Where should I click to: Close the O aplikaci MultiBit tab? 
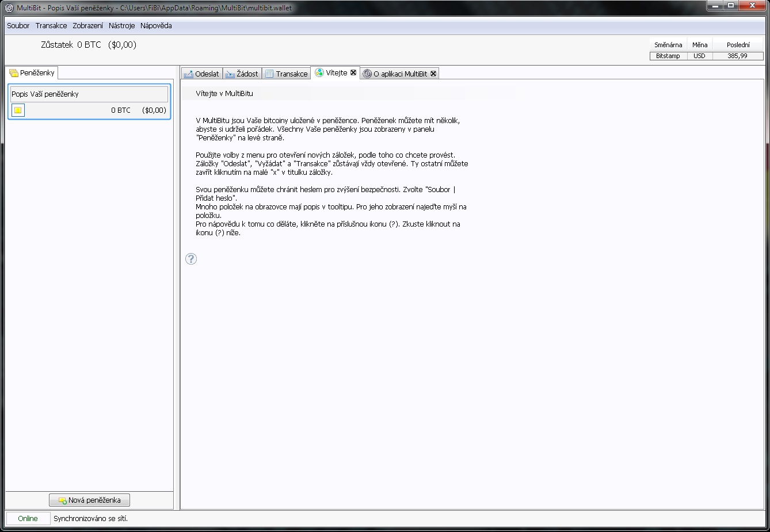433,74
